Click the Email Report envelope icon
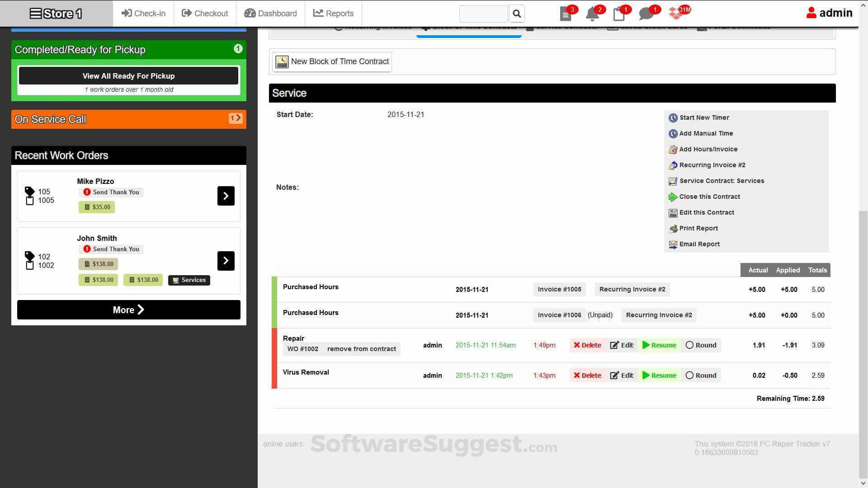Image resolution: width=868 pixels, height=488 pixels. pos(673,244)
